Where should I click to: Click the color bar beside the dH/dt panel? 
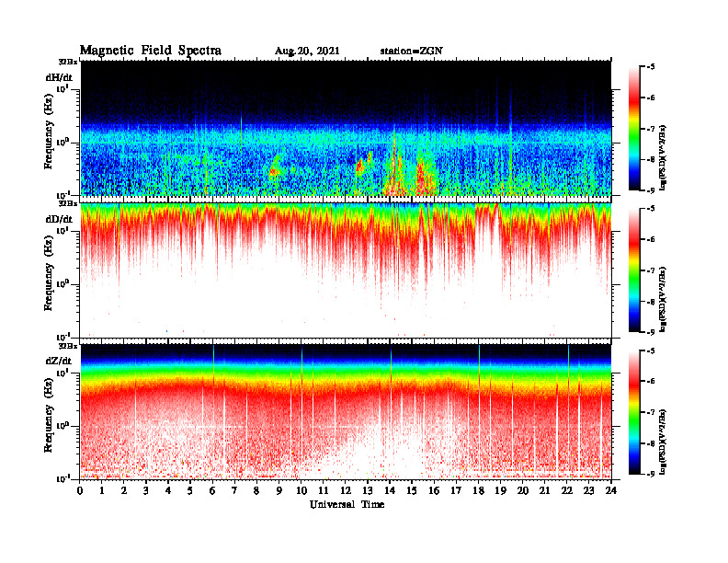(x=634, y=128)
